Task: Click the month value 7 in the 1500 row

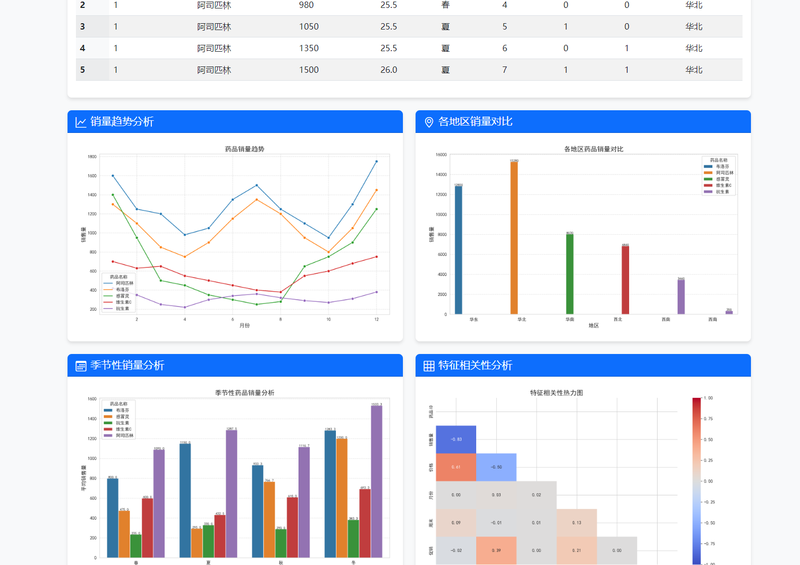Action: tap(505, 70)
